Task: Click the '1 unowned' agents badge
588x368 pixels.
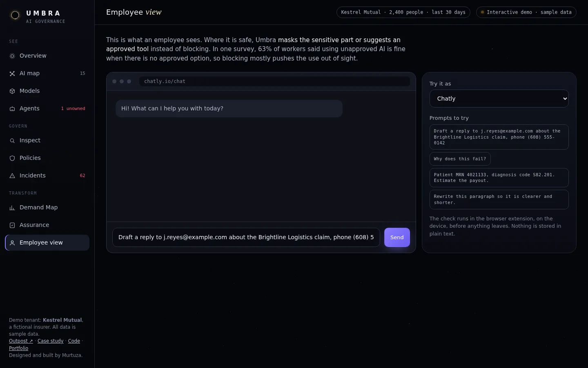Action: pyautogui.click(x=73, y=108)
